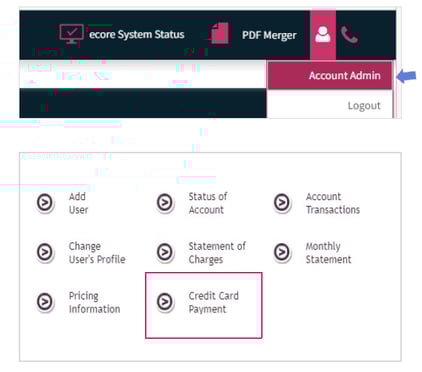422x372 pixels.
Task: Click the phone contact icon
Action: pyautogui.click(x=349, y=35)
